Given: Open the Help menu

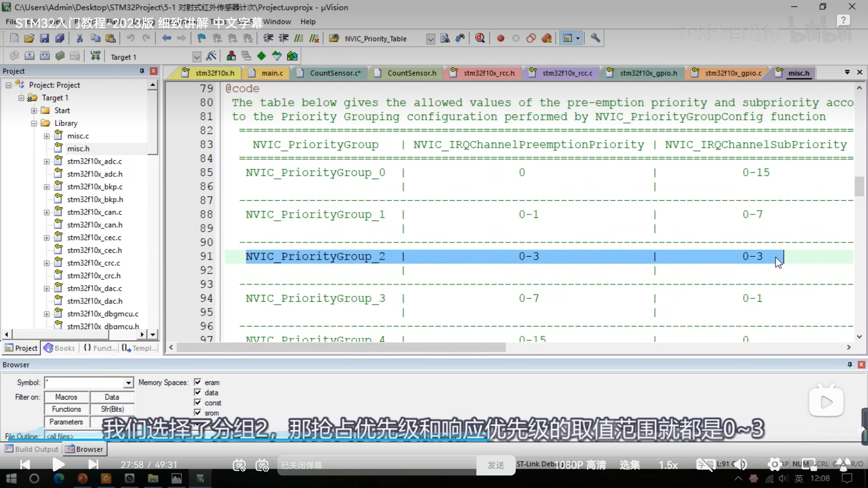Looking at the screenshot, I should tap(308, 22).
